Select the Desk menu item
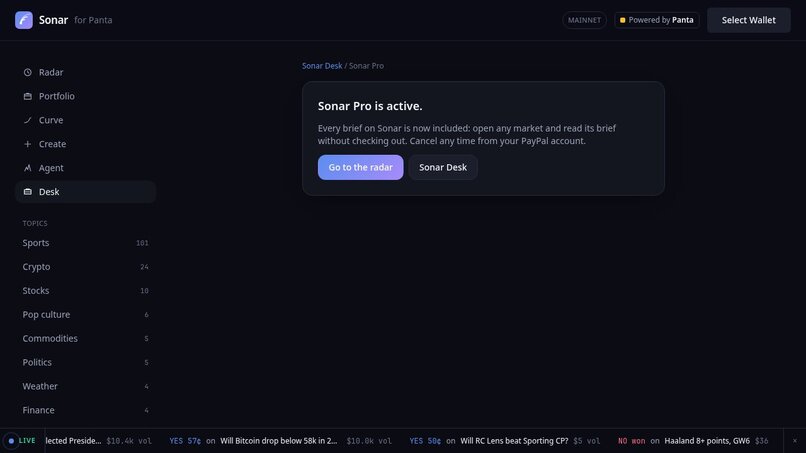Viewport: 806px width, 453px height. (85, 192)
